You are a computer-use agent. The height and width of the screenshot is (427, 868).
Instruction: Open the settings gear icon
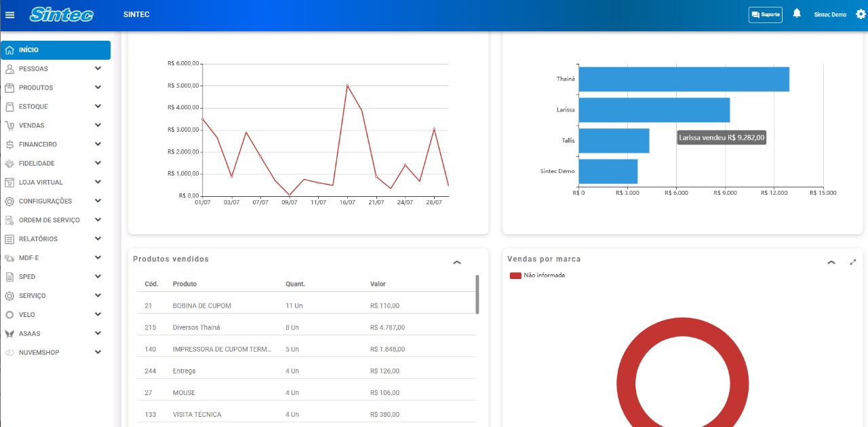(x=861, y=14)
